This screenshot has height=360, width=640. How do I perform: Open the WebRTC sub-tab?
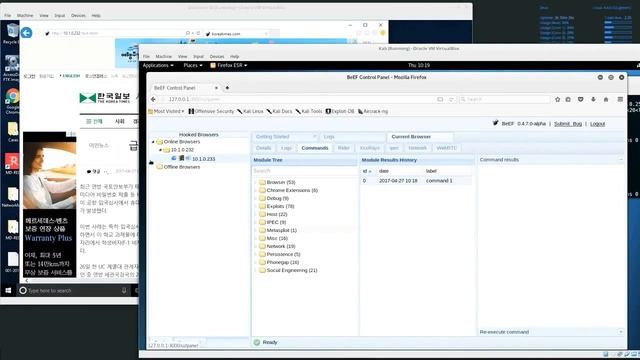point(447,148)
